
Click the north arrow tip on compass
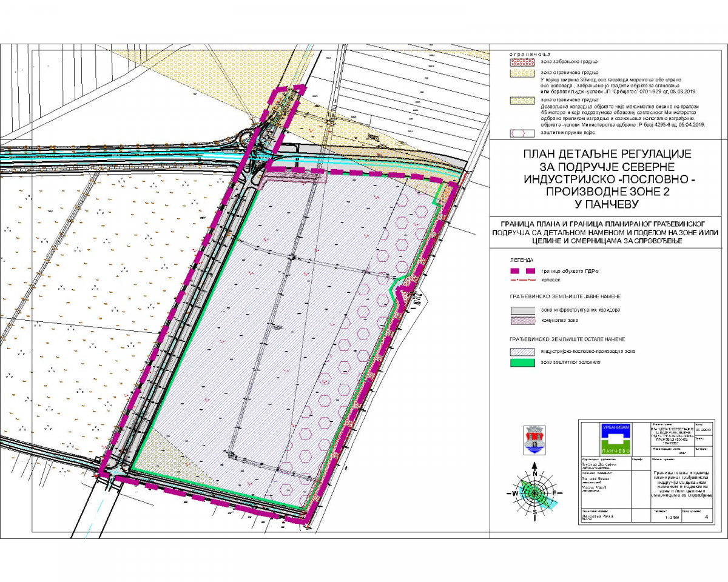tap(534, 466)
